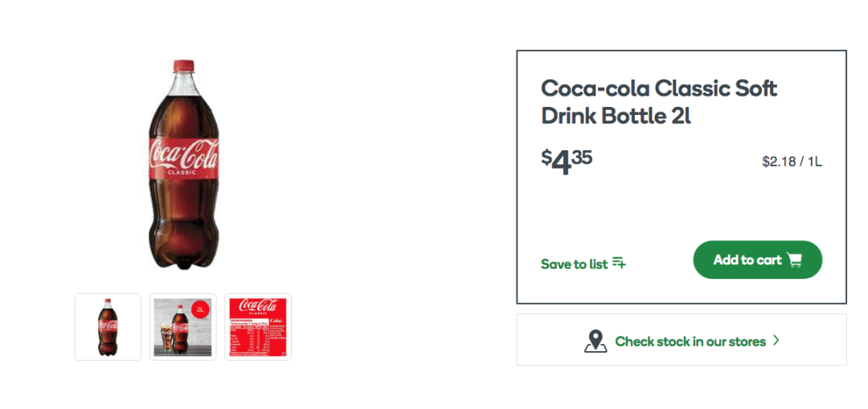This screenshot has width=868, height=409.
Task: Select the nutrition label thumbnail
Action: 258,327
